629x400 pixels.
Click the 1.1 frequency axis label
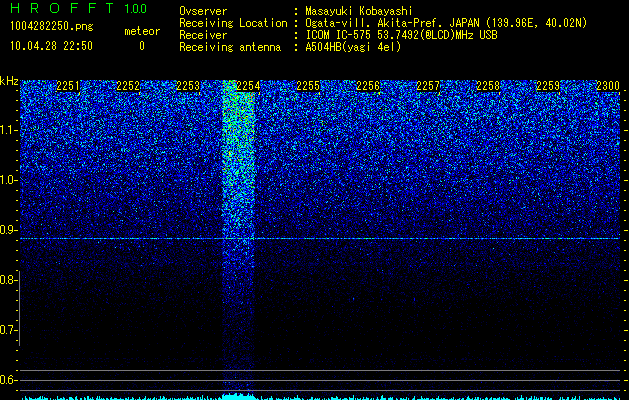click(x=9, y=130)
